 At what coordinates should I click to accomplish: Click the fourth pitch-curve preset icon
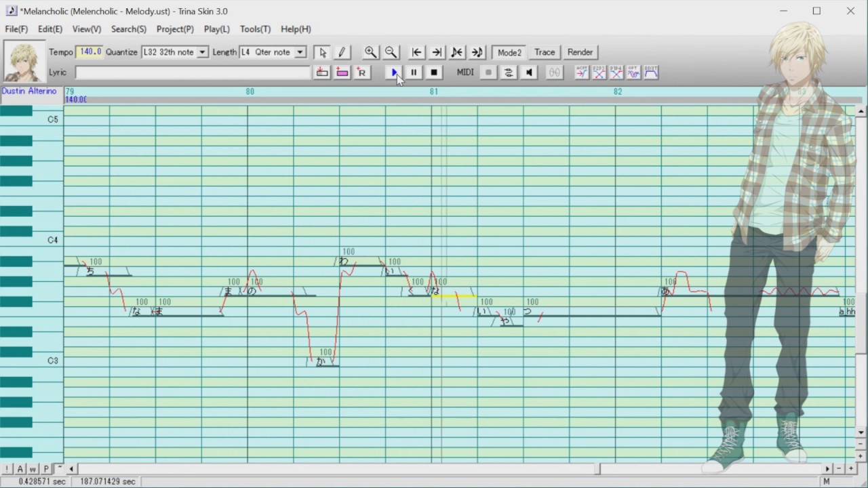point(633,73)
